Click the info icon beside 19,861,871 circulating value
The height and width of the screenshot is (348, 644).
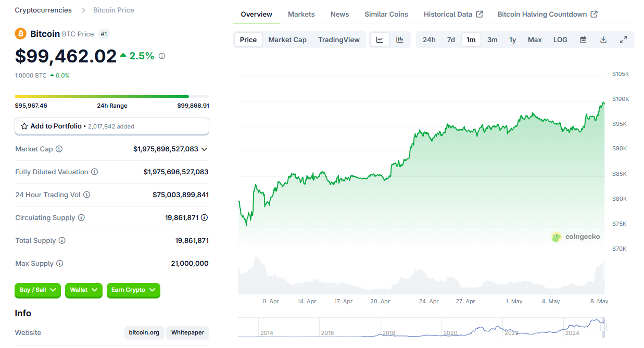pos(205,217)
